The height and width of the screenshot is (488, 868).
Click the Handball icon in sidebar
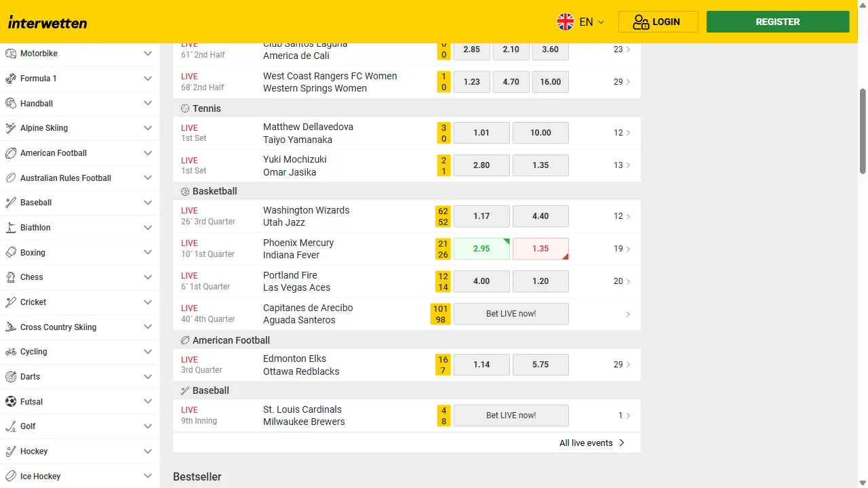11,104
